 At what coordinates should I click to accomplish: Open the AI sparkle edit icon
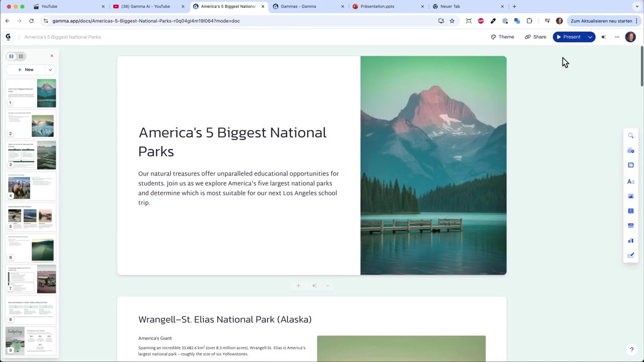604,37
